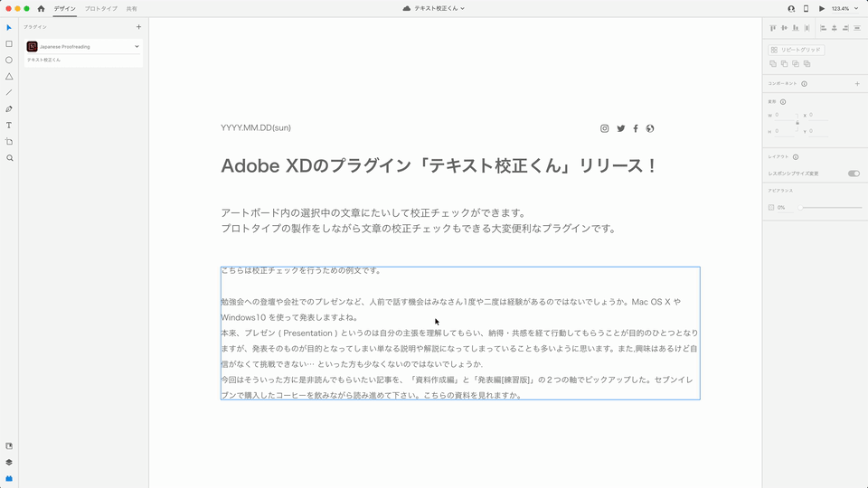Click Exclude overlap boolean icon

pyautogui.click(x=807, y=63)
